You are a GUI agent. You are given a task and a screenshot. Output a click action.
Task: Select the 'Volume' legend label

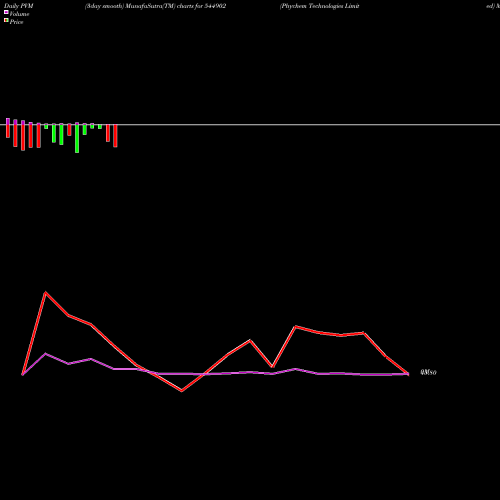(x=19, y=14)
